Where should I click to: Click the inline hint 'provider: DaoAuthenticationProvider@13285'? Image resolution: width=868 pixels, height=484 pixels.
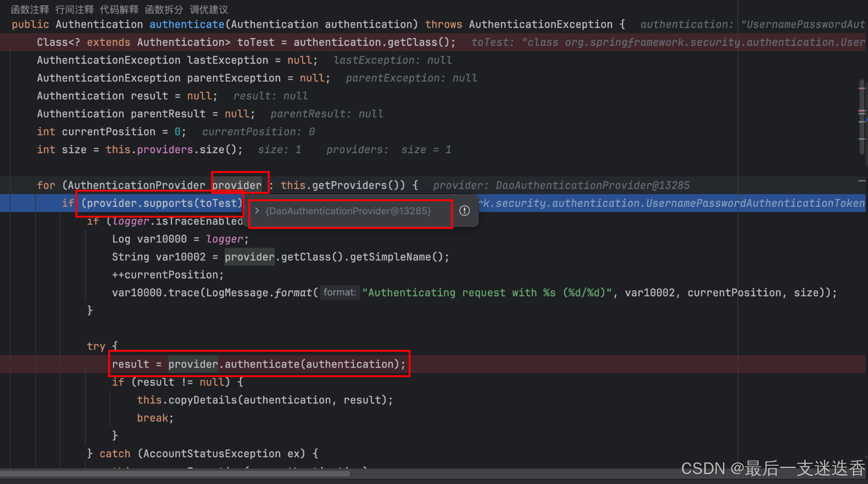tap(561, 185)
